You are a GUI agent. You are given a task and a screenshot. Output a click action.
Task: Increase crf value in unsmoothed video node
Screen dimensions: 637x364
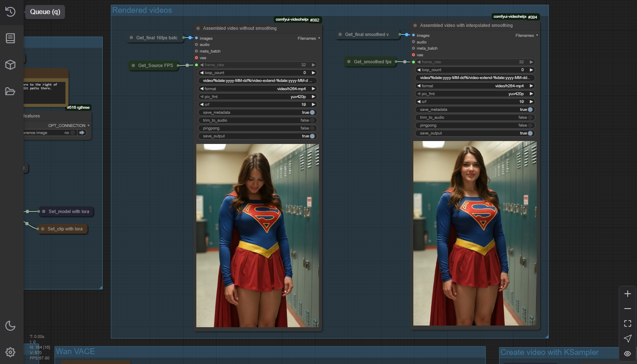pos(314,105)
